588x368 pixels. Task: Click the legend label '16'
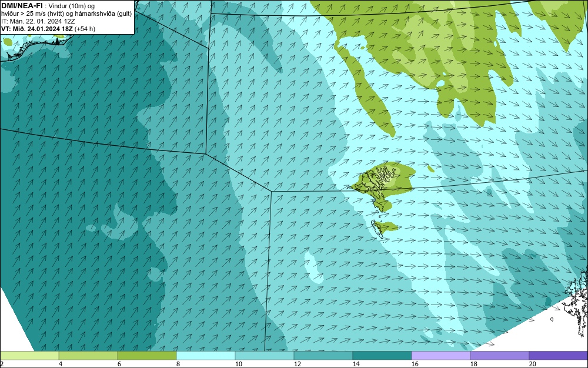[415, 364]
